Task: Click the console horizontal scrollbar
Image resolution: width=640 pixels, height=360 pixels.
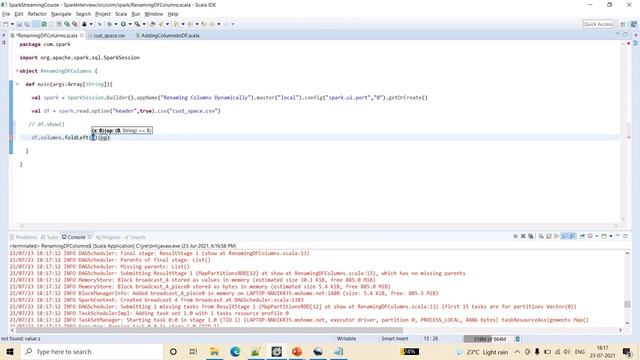Action: pos(316,330)
